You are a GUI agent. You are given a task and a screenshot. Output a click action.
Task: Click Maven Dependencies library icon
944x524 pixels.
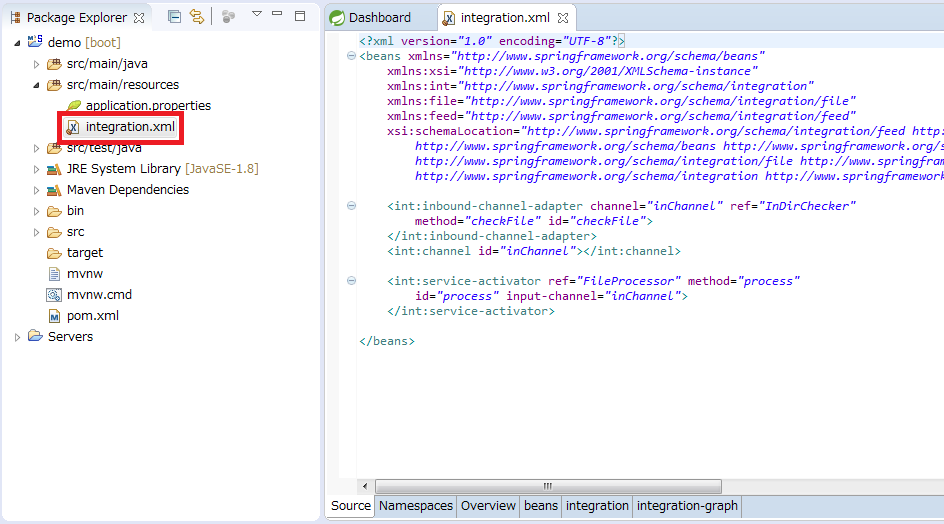54,190
